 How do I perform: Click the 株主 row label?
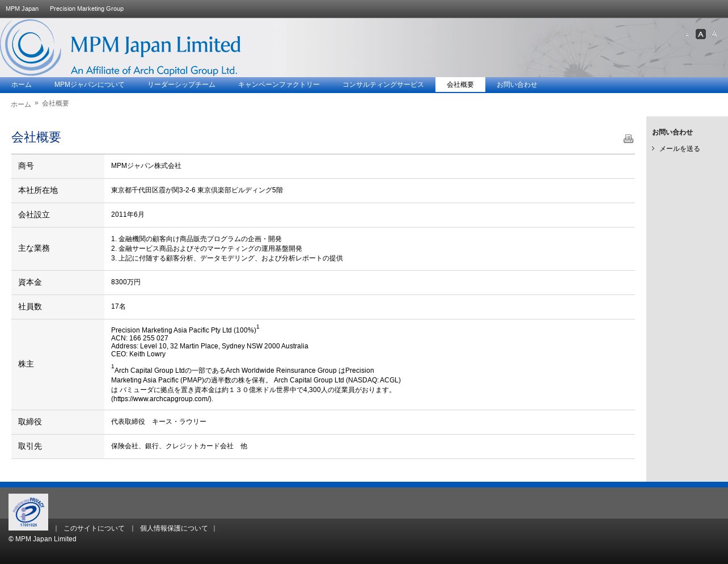point(26,364)
